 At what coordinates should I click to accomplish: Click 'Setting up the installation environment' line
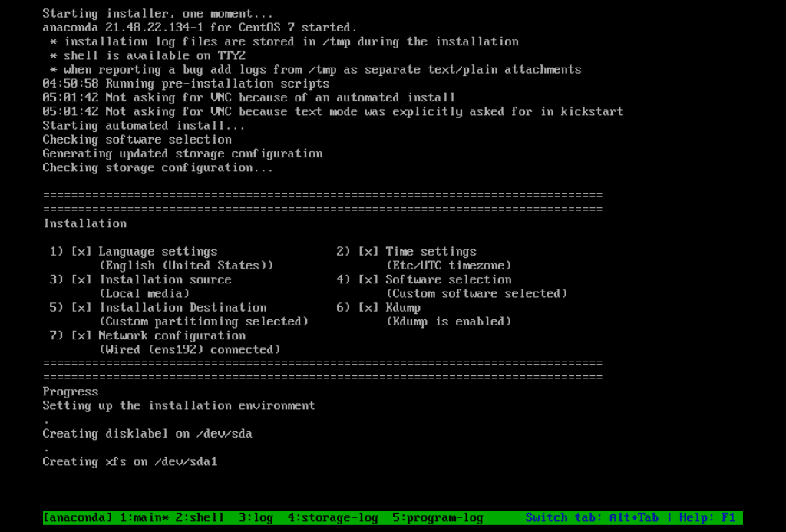coord(179,405)
